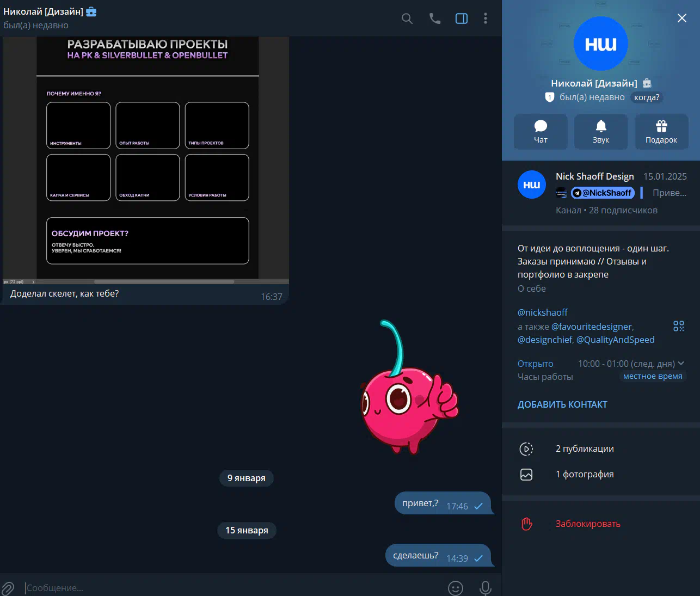Open the three-dot chat menu

(486, 19)
